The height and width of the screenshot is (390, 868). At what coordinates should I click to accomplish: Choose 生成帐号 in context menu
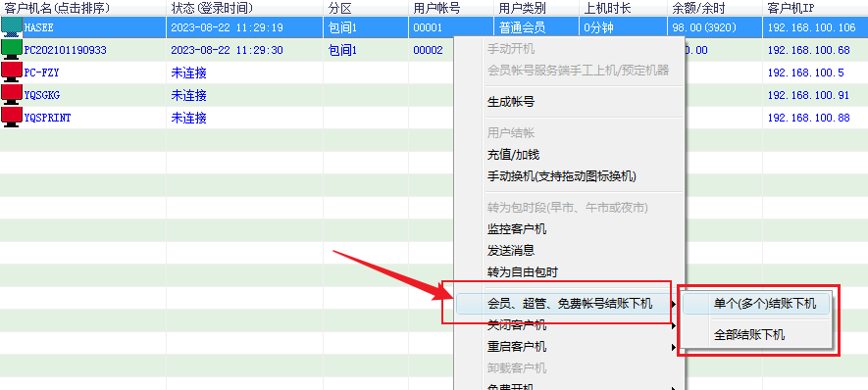[x=511, y=102]
